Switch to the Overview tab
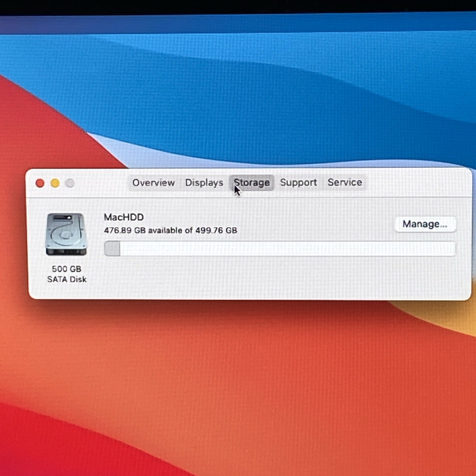This screenshot has width=476, height=476. [153, 183]
